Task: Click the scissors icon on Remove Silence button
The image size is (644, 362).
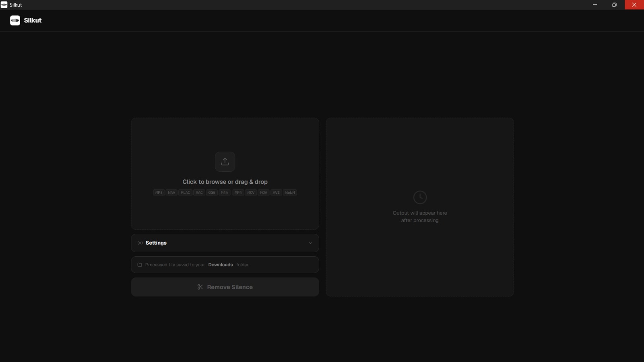Action: 200,287
